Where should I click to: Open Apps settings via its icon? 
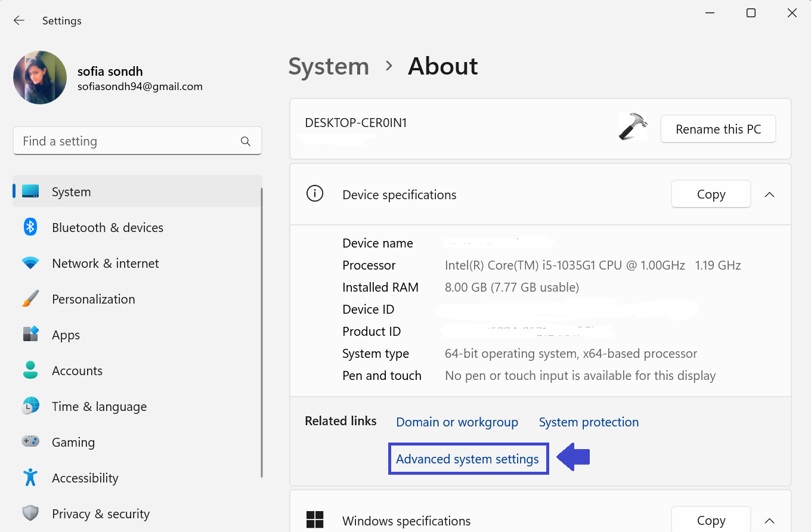[x=30, y=334]
